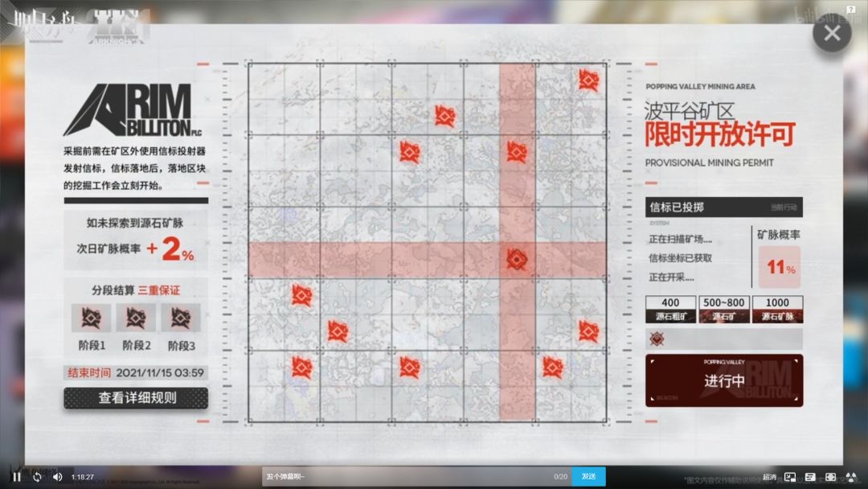
Task: Click the 11% vein probability indicator
Action: 780,268
